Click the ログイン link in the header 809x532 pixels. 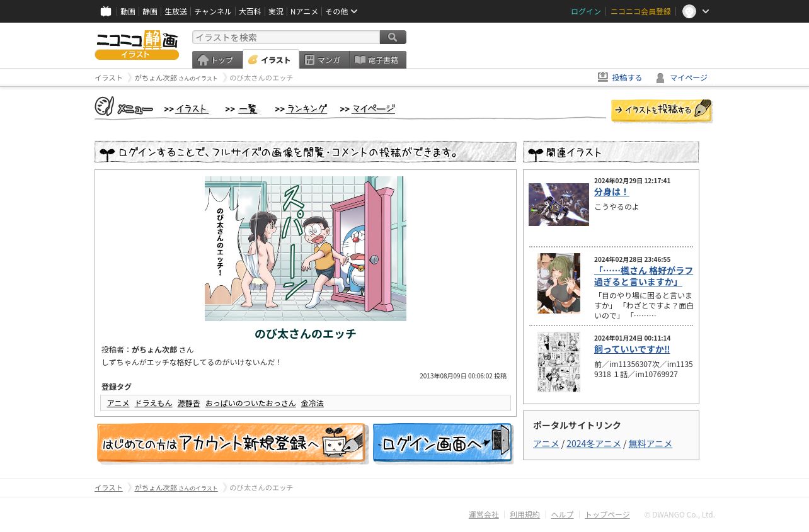[586, 11]
